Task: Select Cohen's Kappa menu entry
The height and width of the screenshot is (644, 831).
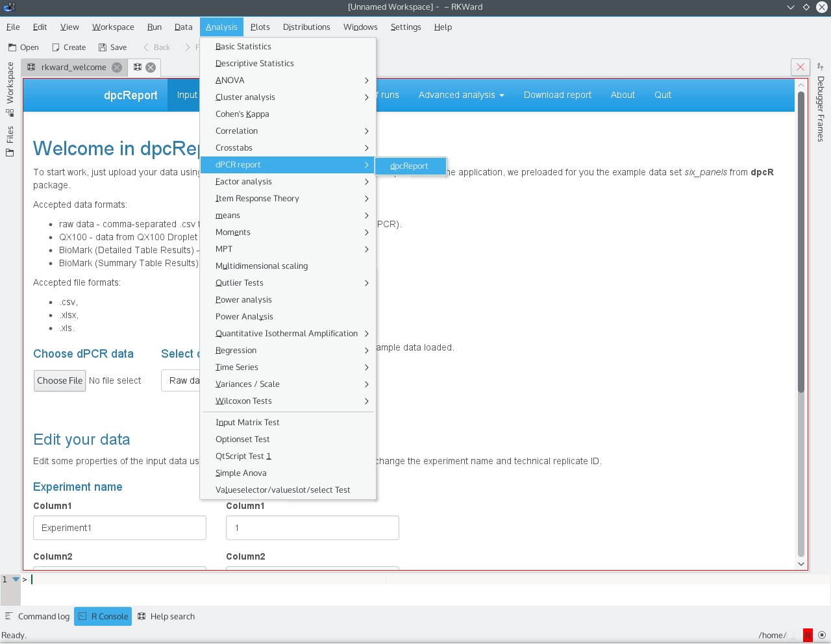Action: tap(288, 114)
